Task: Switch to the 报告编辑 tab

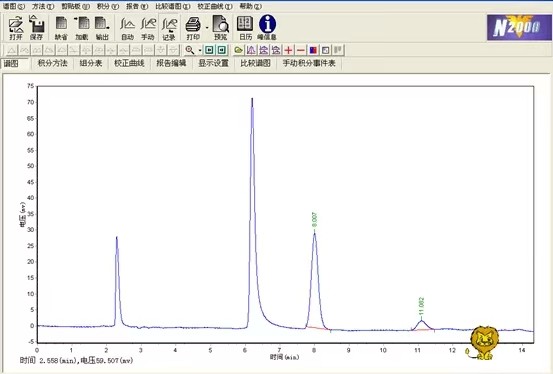Action: coord(171,64)
